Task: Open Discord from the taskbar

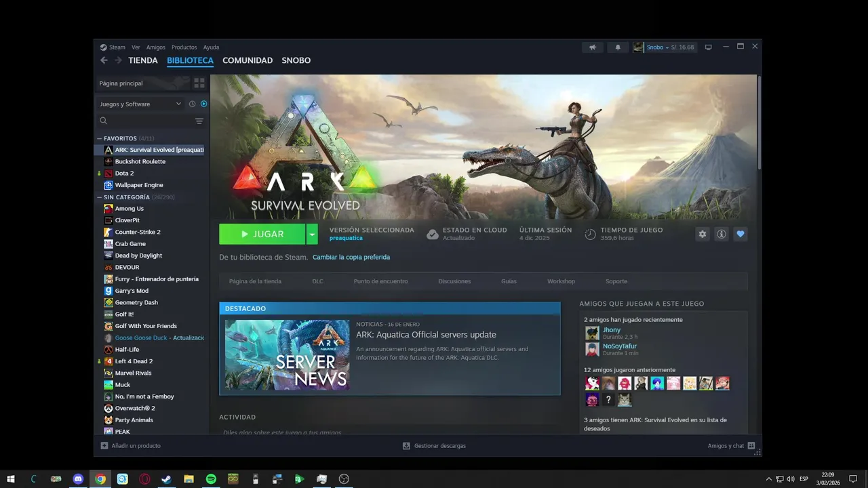Action: pyautogui.click(x=78, y=479)
